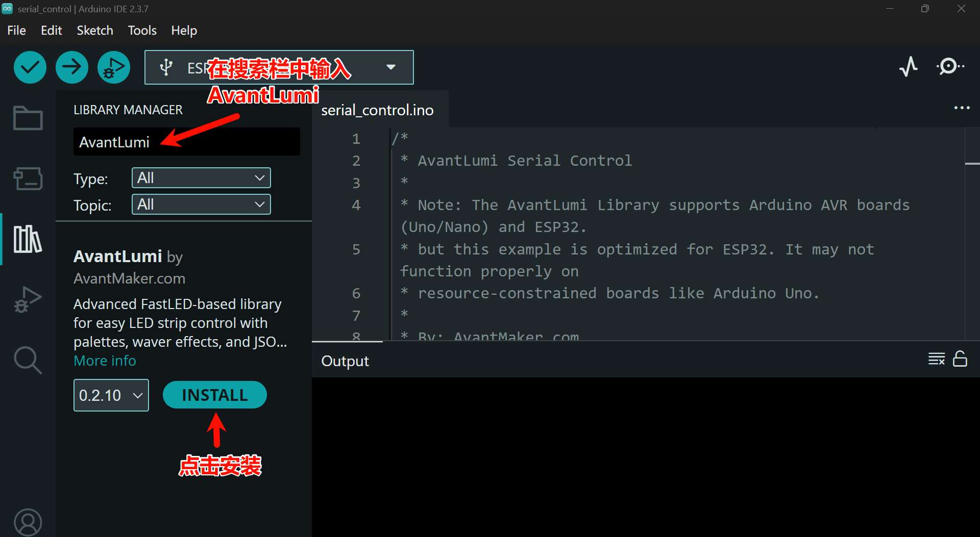Upload sketch with the arrow button
This screenshot has height=537, width=980.
coord(72,67)
